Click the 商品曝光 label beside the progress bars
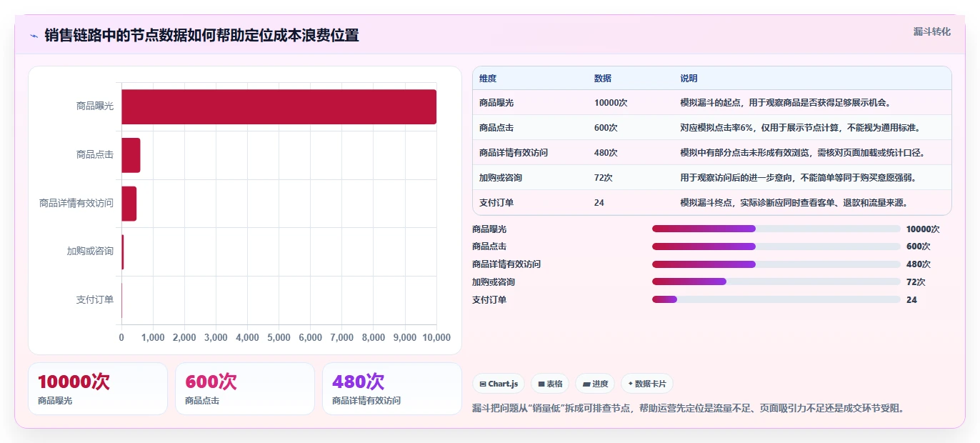 click(x=489, y=229)
